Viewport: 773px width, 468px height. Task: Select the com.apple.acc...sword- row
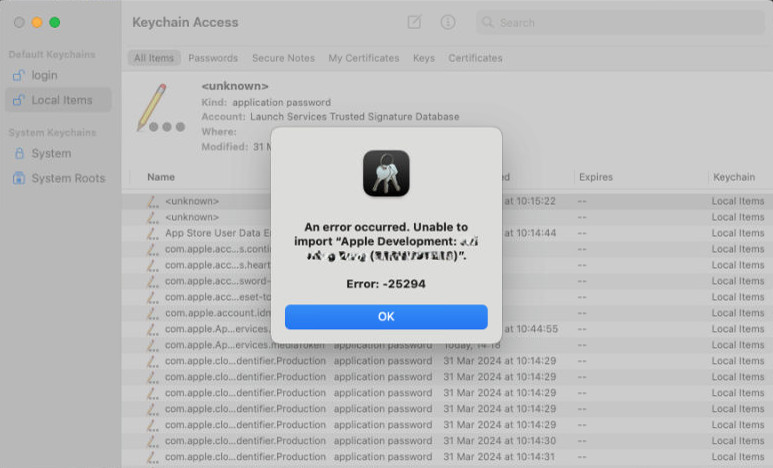(447, 281)
